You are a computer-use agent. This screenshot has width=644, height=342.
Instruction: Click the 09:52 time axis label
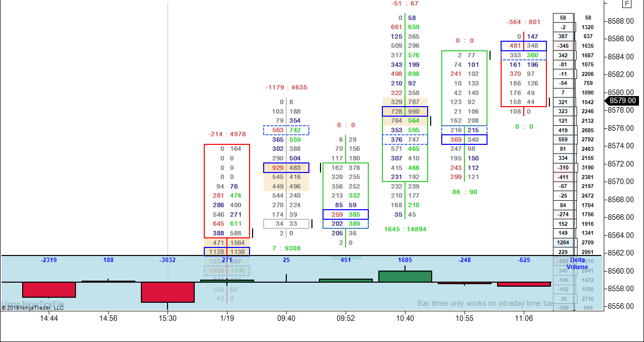[346, 318]
